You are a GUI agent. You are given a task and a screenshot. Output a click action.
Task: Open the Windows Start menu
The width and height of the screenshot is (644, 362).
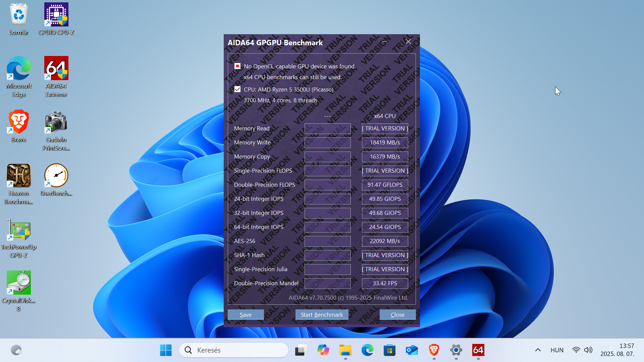click(166, 350)
